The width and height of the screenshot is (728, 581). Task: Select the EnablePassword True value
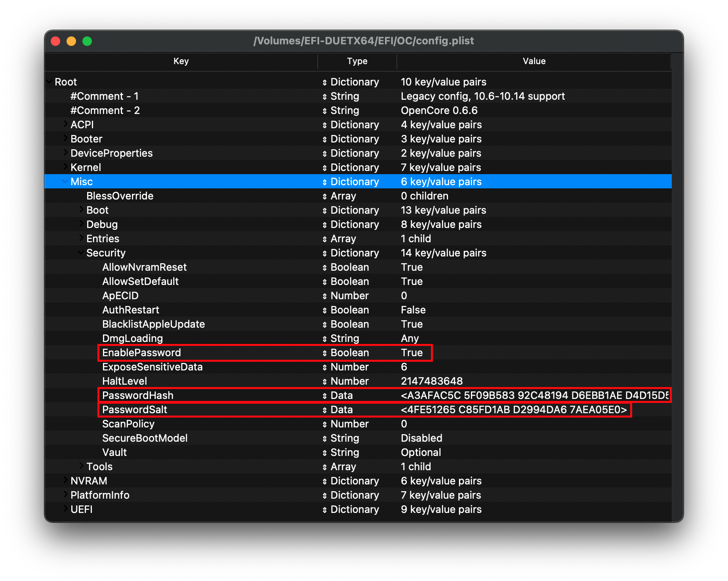pos(412,353)
